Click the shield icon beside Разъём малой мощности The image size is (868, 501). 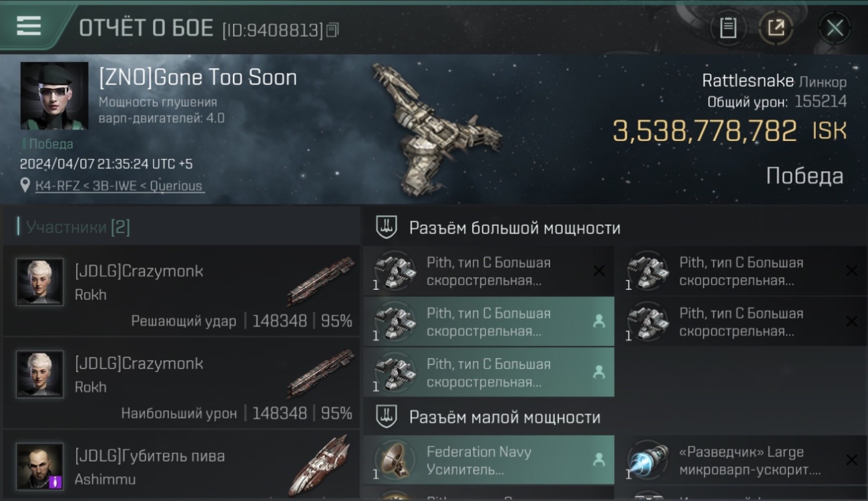(387, 417)
